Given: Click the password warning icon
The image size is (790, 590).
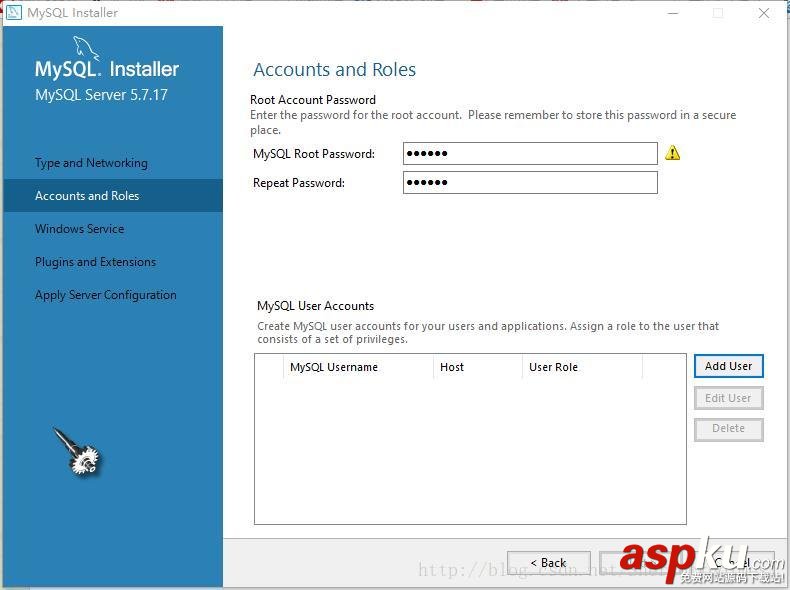Looking at the screenshot, I should (673, 153).
